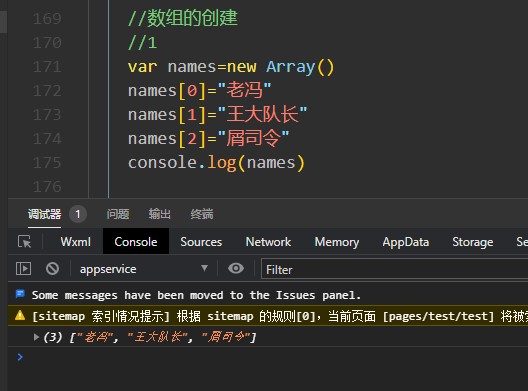The image size is (528, 391).
Task: Open the AppData tab
Action: [x=405, y=241]
